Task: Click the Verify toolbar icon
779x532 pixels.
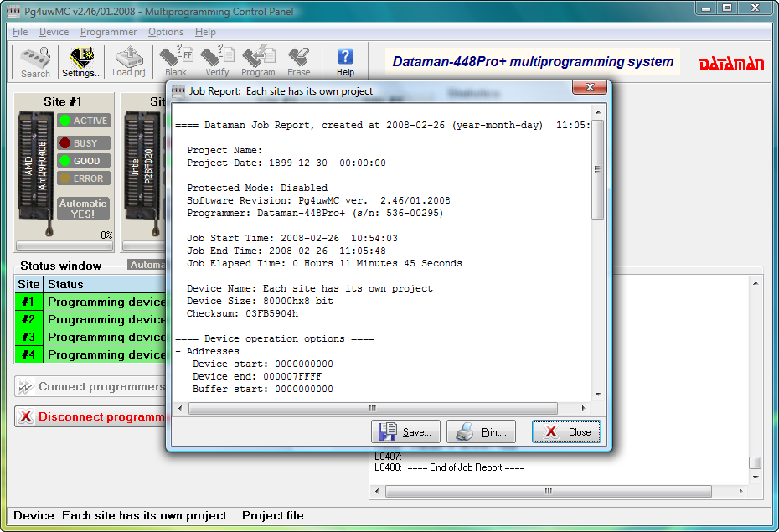Action: (217, 62)
